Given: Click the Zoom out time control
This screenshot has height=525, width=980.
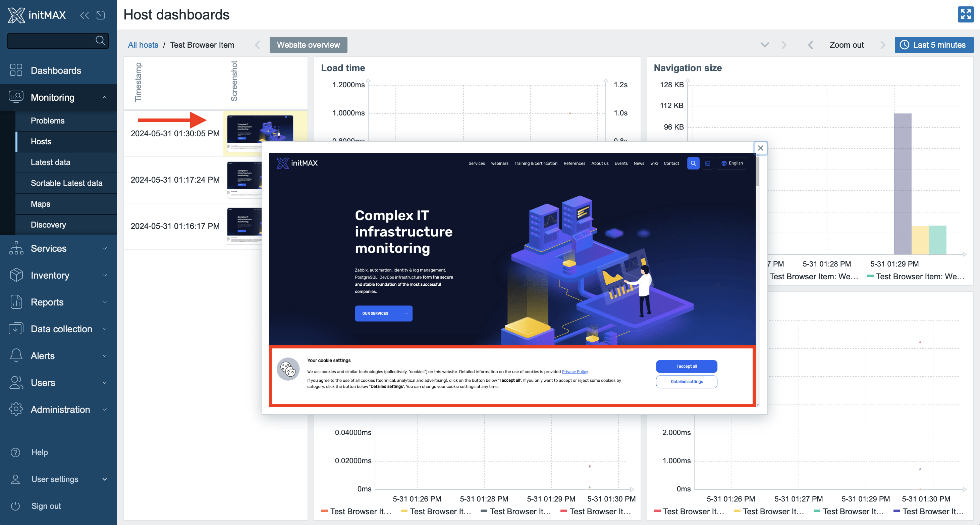Looking at the screenshot, I should (x=846, y=45).
